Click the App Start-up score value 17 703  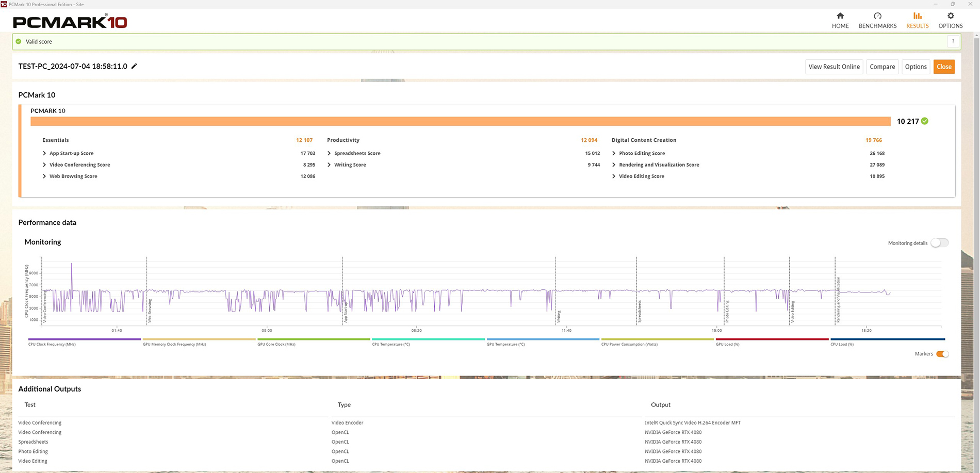(308, 153)
